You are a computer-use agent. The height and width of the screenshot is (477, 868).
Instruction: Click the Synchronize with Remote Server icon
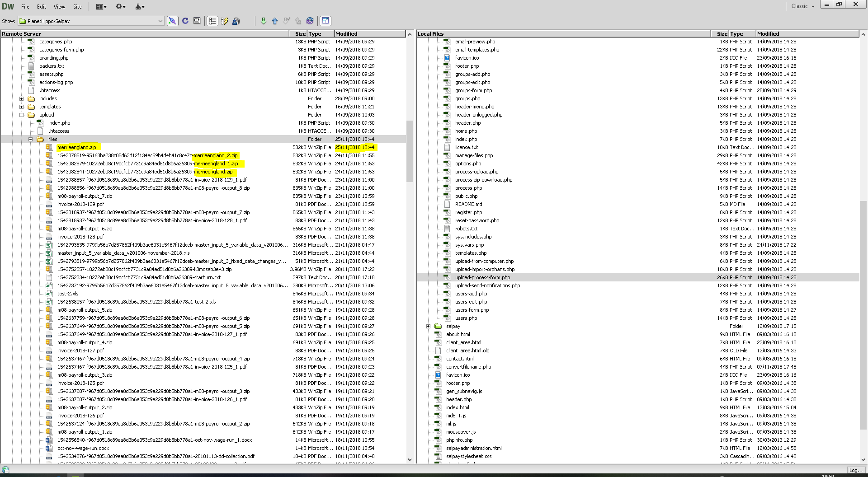[310, 21]
